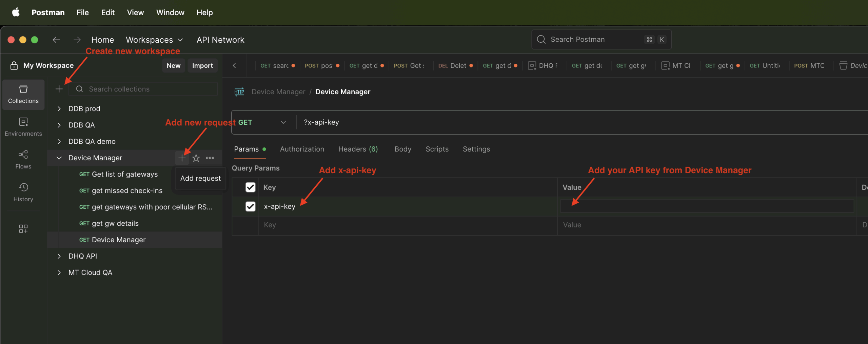The height and width of the screenshot is (344, 868).
Task: Toggle the select-all params checkbox in the Key header
Action: click(x=250, y=187)
